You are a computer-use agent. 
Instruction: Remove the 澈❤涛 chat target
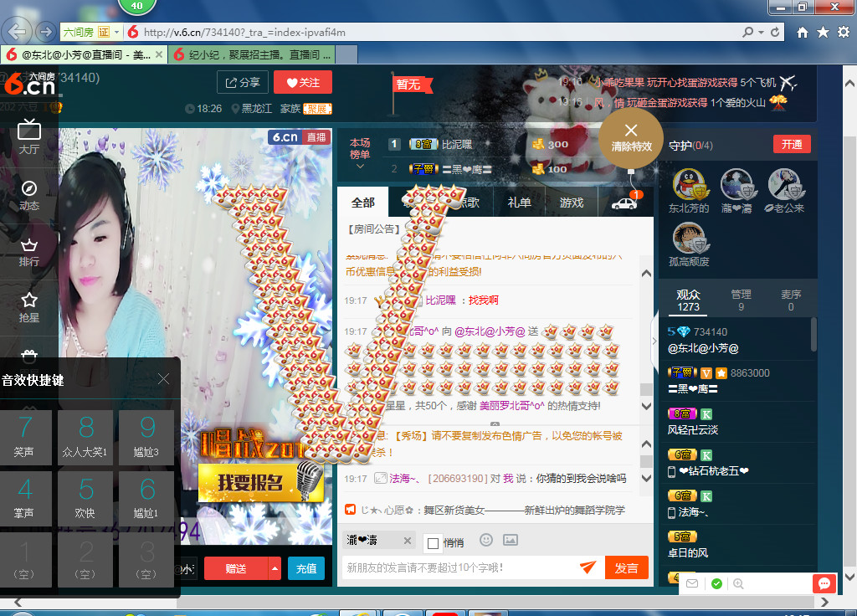pyautogui.click(x=408, y=541)
